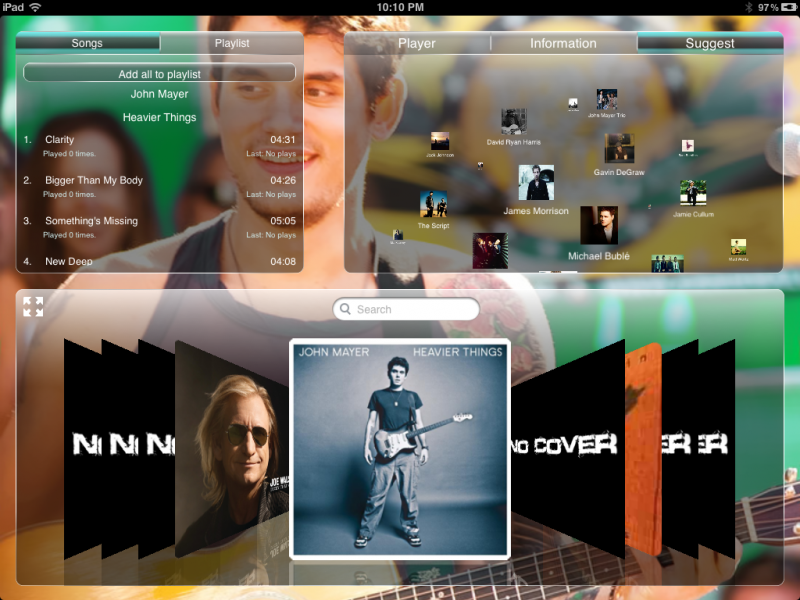
Task: Tap the Add all to playlist button
Action: [x=159, y=73]
